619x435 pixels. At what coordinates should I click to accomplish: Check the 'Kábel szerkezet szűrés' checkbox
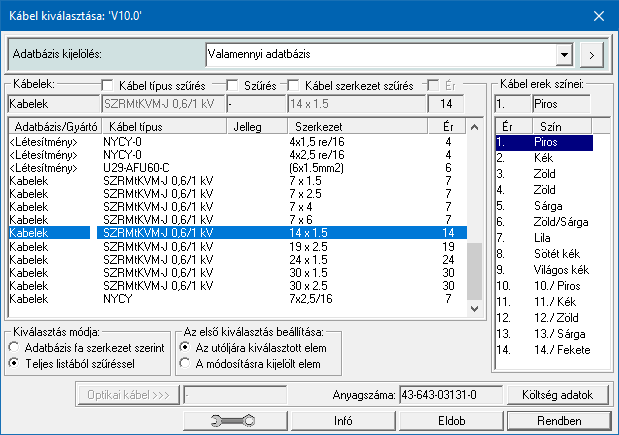click(x=294, y=86)
